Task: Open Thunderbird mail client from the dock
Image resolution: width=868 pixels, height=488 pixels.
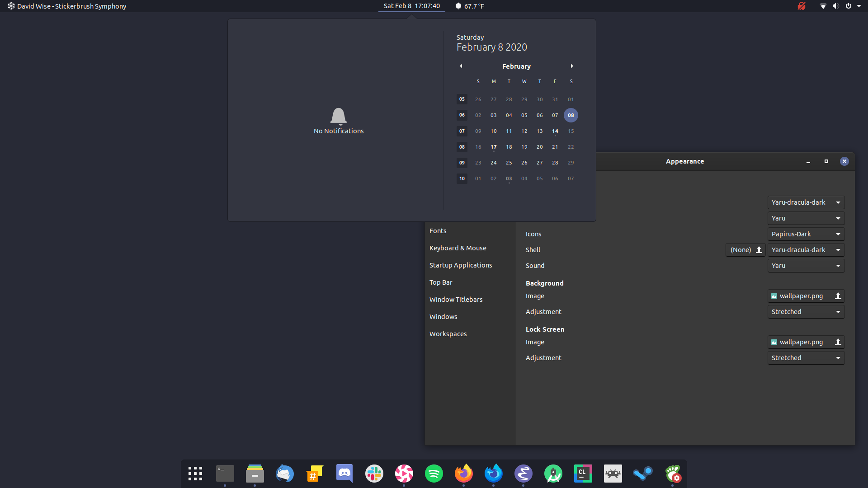Action: point(284,474)
